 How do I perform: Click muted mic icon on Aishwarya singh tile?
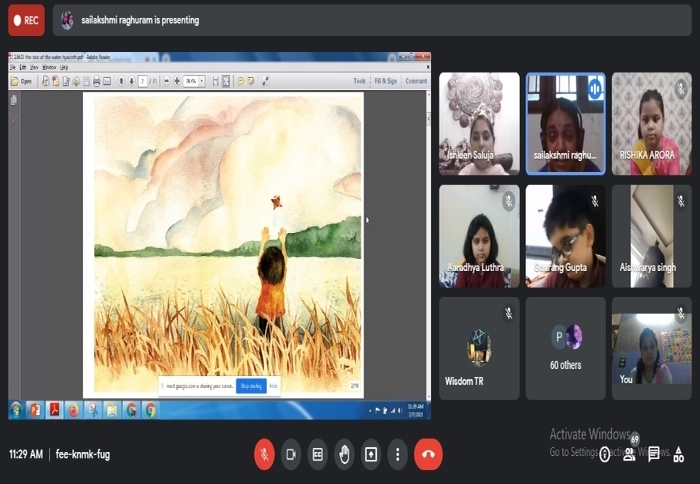681,201
